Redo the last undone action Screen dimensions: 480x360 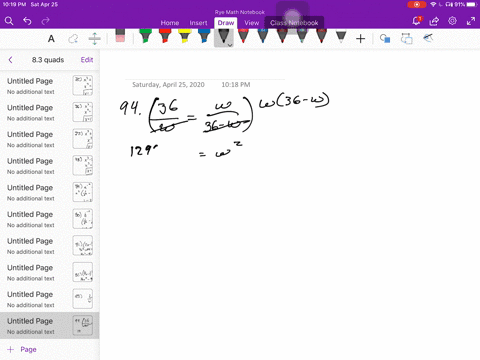[45, 21]
